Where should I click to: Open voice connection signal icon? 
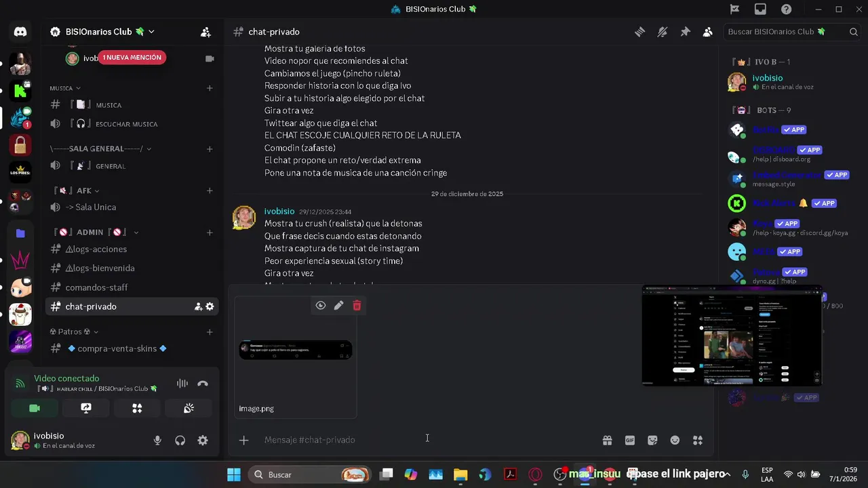tap(20, 384)
